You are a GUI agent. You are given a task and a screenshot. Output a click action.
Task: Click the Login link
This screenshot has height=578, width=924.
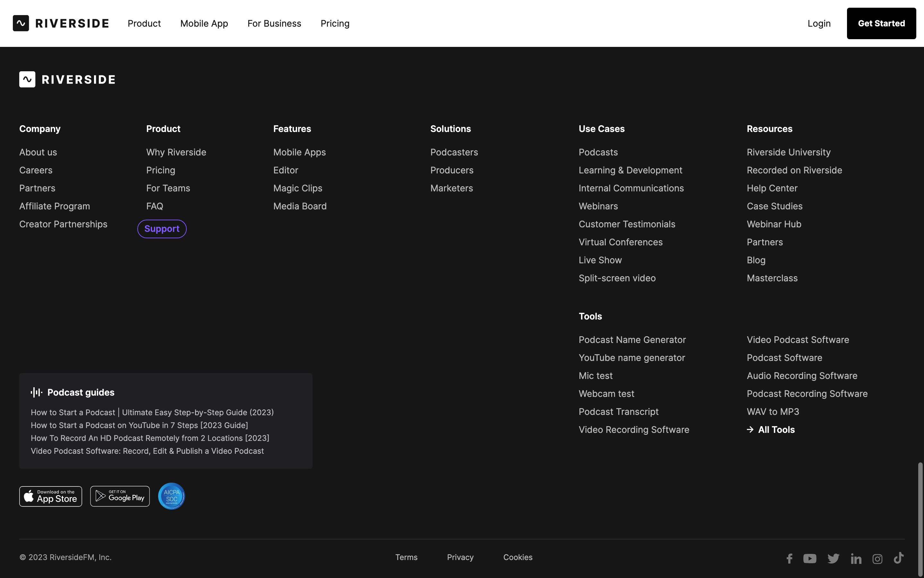pyautogui.click(x=819, y=23)
